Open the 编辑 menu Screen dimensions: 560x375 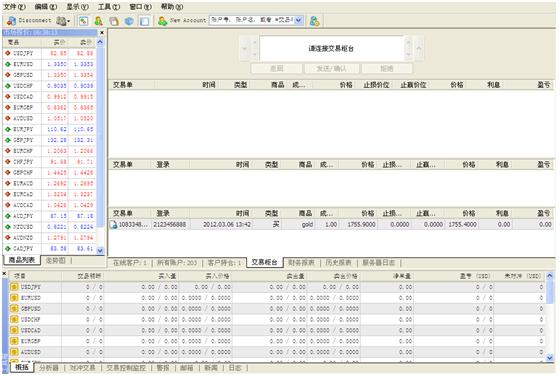46,7
